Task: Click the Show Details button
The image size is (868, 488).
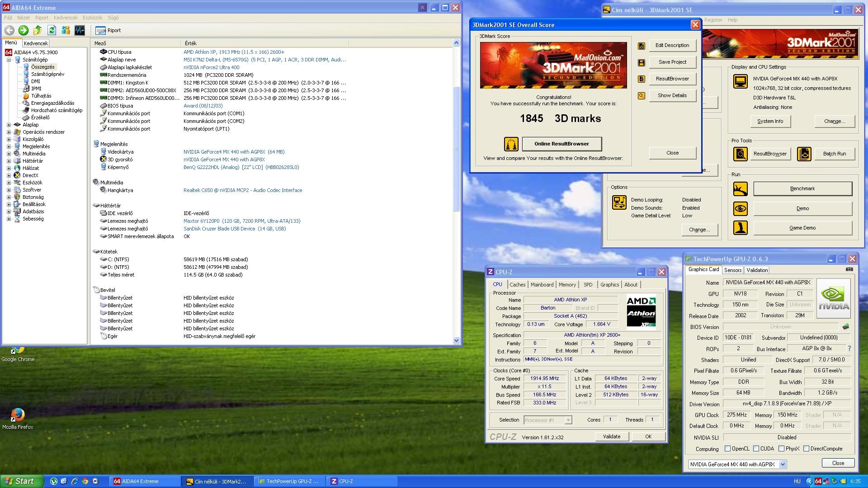Action: [x=672, y=96]
